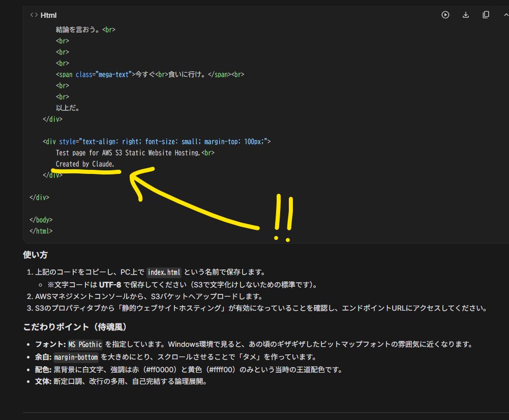Click step 3 about 静的ウェブサイトホスティング
The image size is (509, 420).
click(261, 308)
